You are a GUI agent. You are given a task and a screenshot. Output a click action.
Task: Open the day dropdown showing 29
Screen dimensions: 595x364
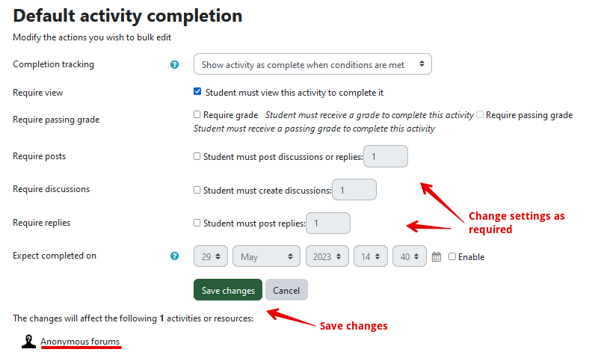click(211, 256)
